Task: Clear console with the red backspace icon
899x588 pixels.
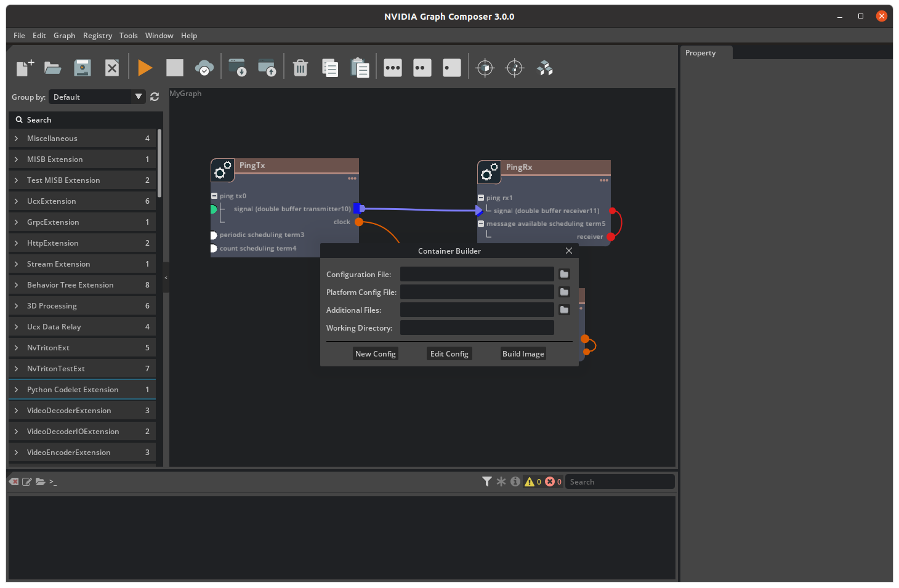Action: [x=14, y=481]
